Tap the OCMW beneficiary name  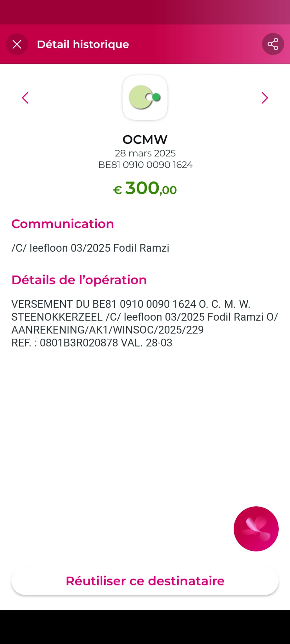click(x=145, y=139)
